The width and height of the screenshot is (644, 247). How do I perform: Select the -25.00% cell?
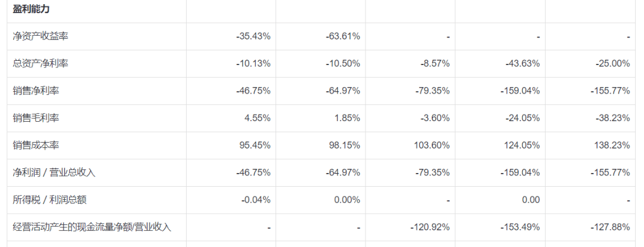click(x=612, y=63)
